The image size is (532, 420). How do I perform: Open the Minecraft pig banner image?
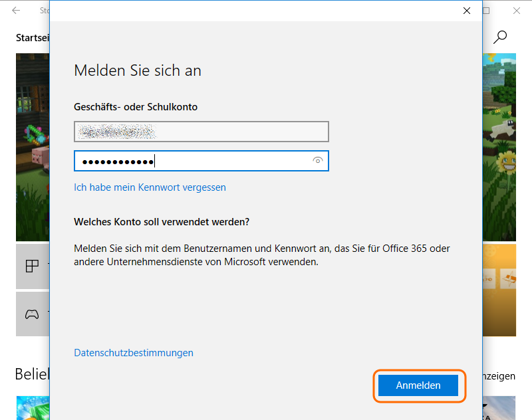coord(32,146)
